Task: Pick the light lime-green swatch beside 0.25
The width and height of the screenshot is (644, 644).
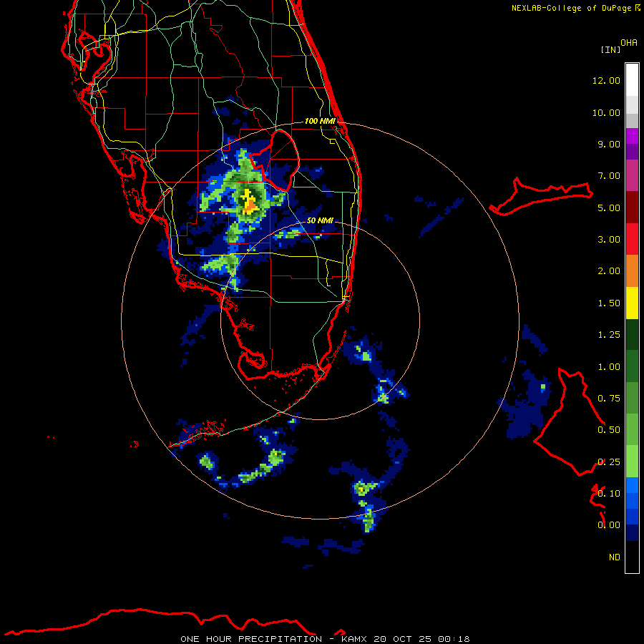Action: pos(632,462)
